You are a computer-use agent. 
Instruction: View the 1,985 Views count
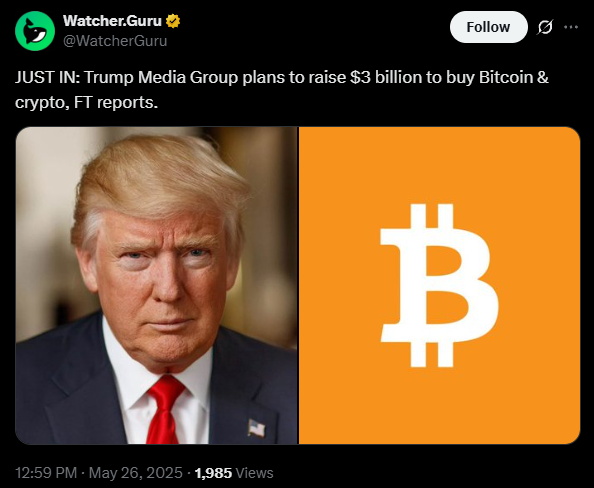(x=234, y=473)
